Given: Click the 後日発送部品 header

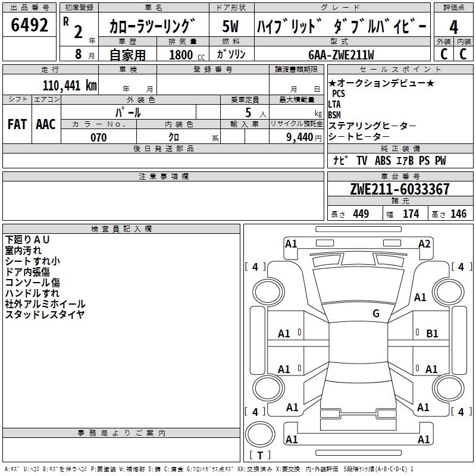Looking at the screenshot, I should pyautogui.click(x=163, y=148).
